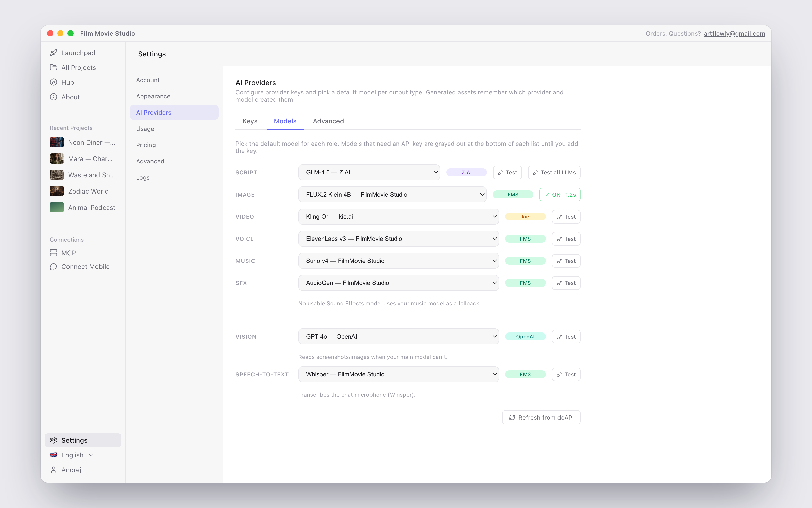
Task: Expand the Image model dropdown FLUX.2 Klein
Action: [392, 195]
